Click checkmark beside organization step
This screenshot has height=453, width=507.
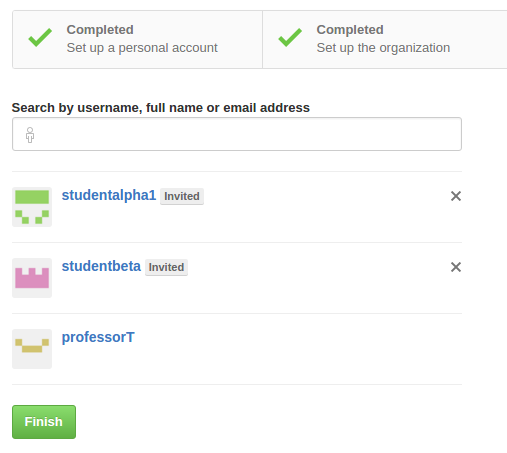(290, 37)
